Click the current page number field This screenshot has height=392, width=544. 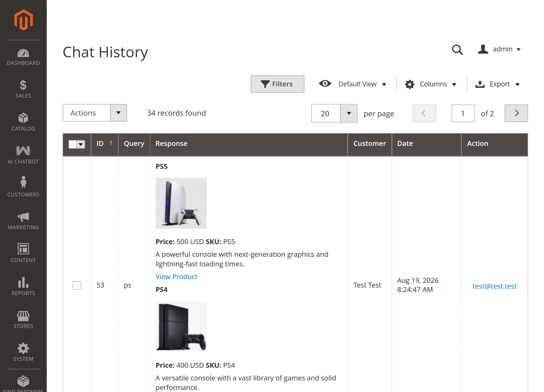463,113
